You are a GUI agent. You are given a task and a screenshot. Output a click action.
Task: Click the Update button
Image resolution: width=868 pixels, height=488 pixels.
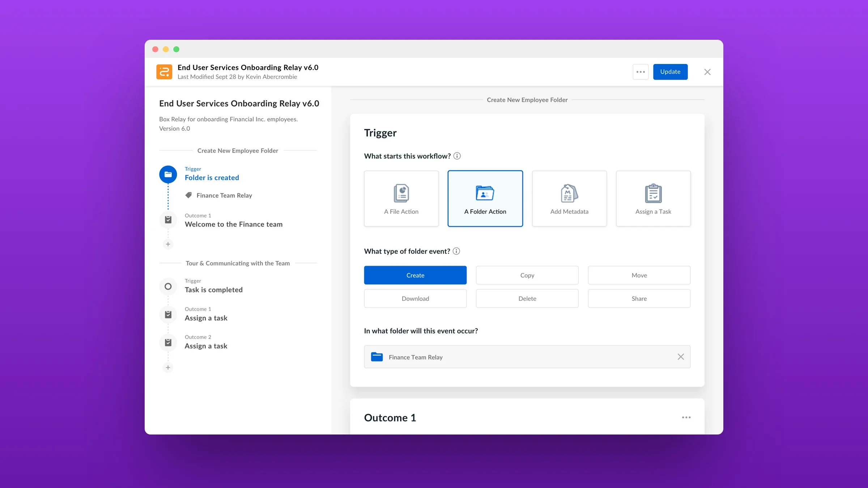coord(670,72)
